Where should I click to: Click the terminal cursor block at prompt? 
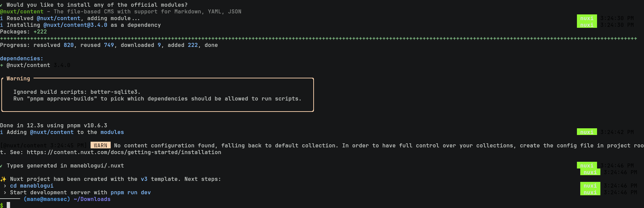point(8,205)
